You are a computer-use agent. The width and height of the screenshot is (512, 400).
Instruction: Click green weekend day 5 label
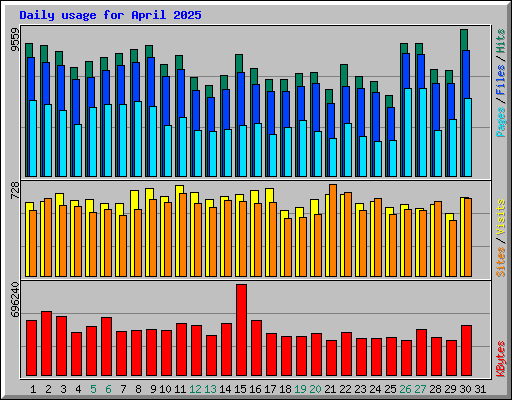(93, 389)
